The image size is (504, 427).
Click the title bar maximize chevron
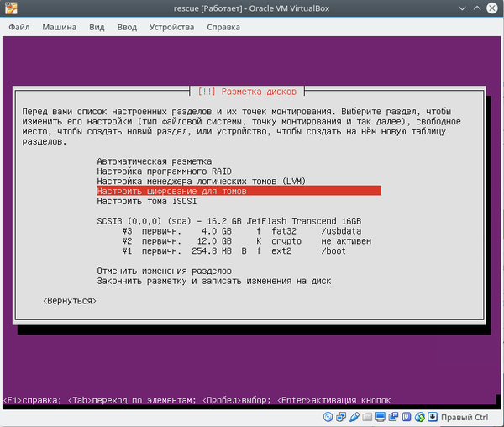(x=477, y=8)
